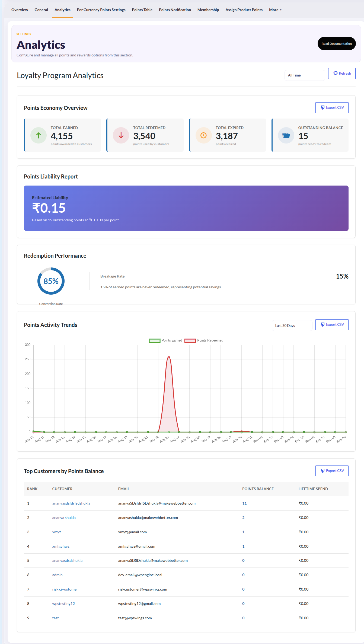Open customer ananyasdsfdrfsdshukla profile link

point(71,503)
